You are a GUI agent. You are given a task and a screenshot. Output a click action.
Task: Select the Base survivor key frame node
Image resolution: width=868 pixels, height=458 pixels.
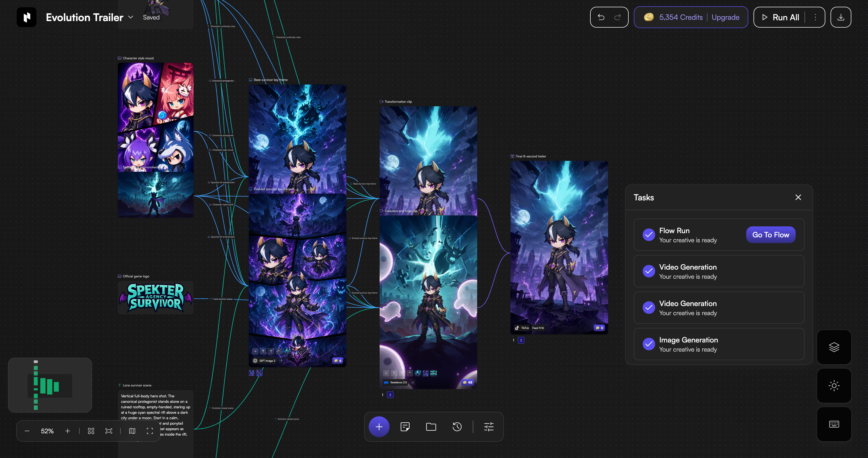(x=298, y=139)
